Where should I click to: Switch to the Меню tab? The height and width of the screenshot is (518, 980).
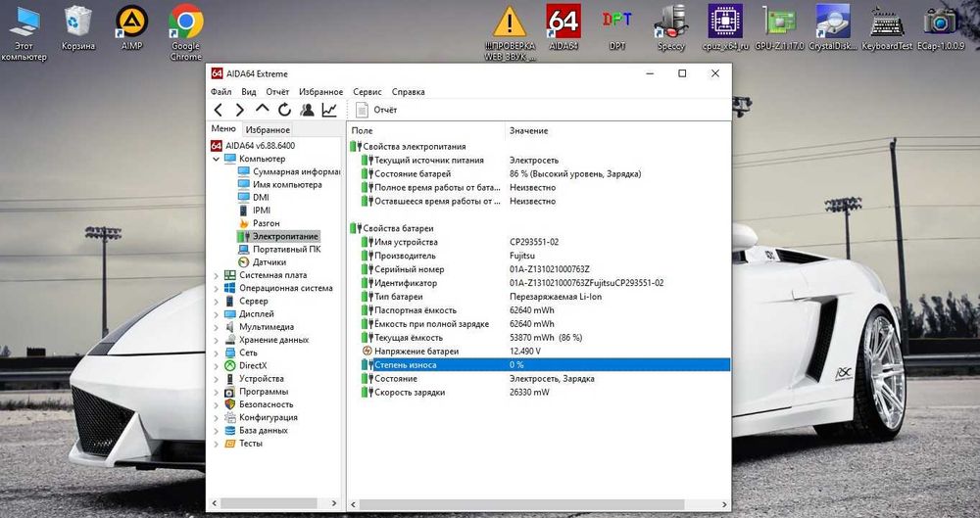[x=223, y=128]
